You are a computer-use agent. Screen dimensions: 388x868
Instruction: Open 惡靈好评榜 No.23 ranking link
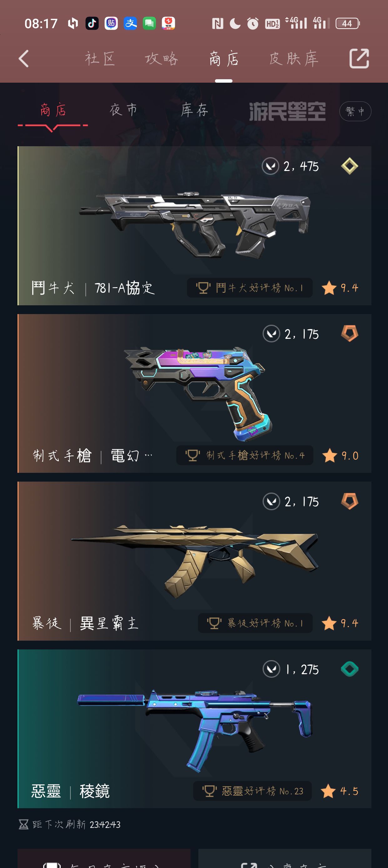tap(253, 791)
